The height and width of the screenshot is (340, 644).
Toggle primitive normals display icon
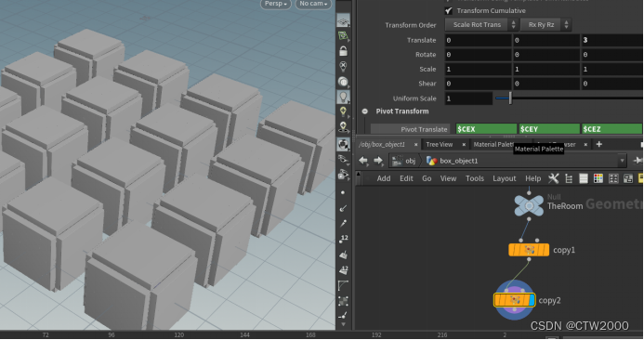[344, 255]
